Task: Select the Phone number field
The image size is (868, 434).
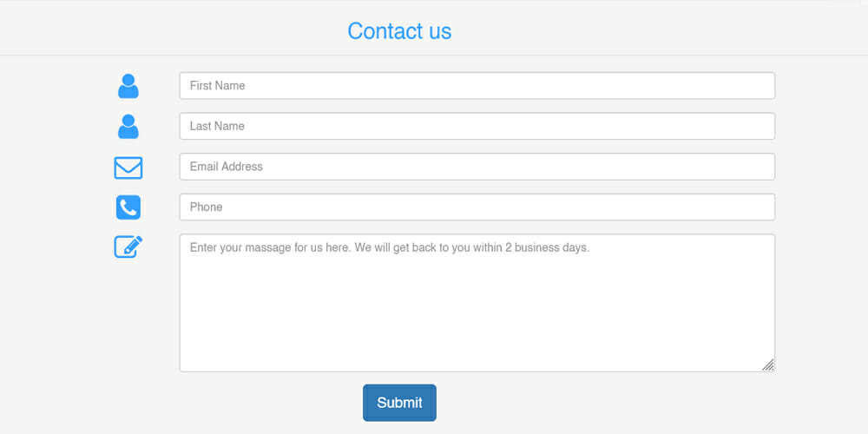Action: pos(477,207)
